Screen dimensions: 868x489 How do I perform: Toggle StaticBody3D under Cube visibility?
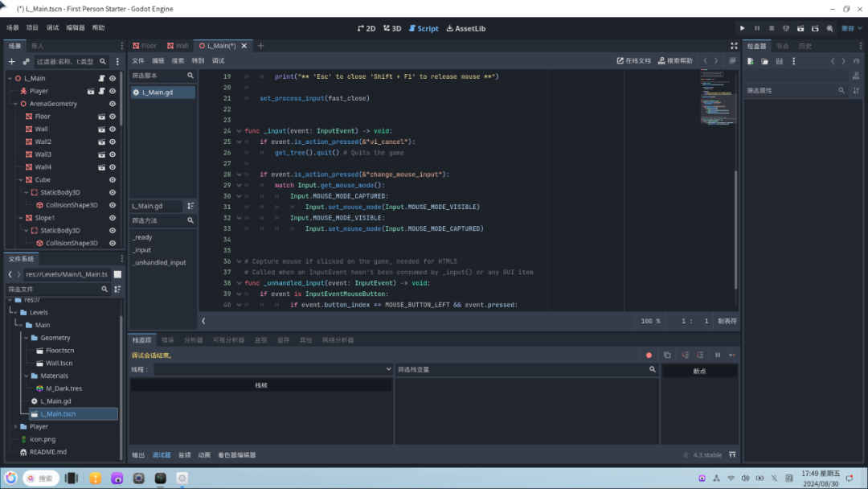tap(113, 193)
